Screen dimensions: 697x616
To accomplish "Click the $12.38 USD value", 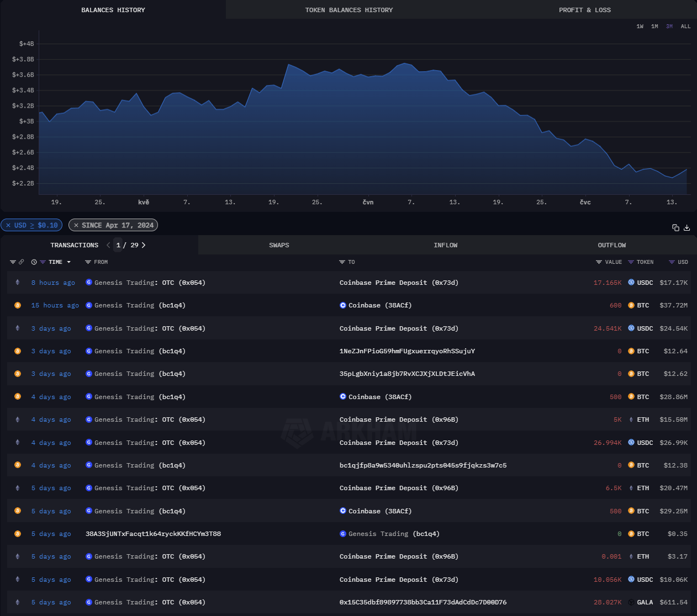I will 675,465.
